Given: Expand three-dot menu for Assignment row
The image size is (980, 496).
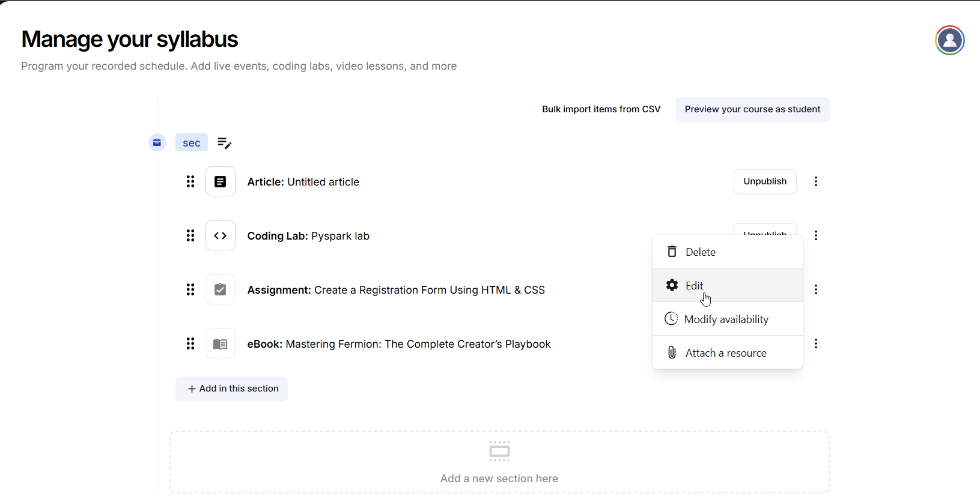Looking at the screenshot, I should tap(815, 289).
